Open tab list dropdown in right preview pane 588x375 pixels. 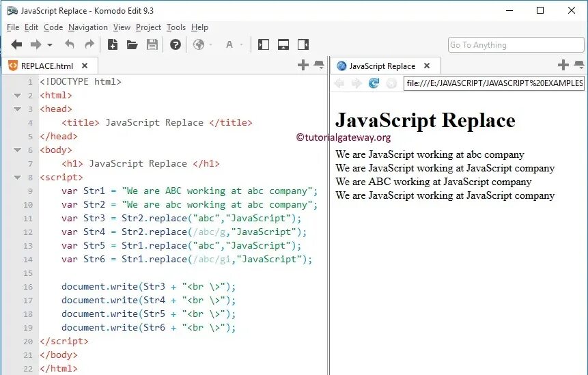click(x=579, y=66)
